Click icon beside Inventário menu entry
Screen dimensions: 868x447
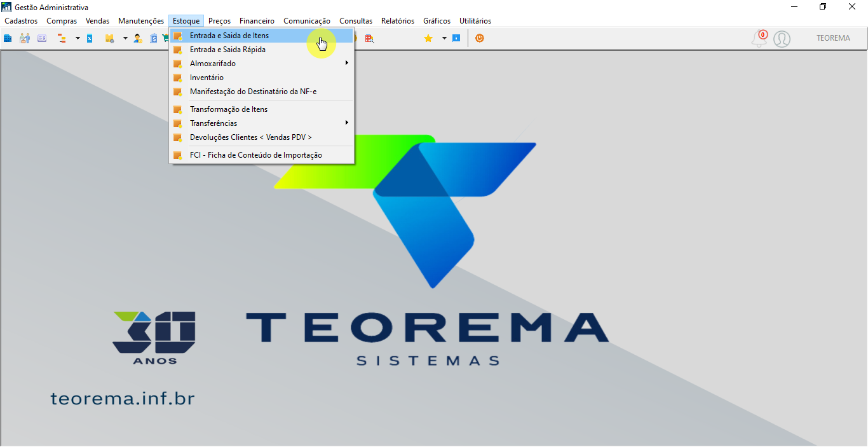tap(178, 78)
